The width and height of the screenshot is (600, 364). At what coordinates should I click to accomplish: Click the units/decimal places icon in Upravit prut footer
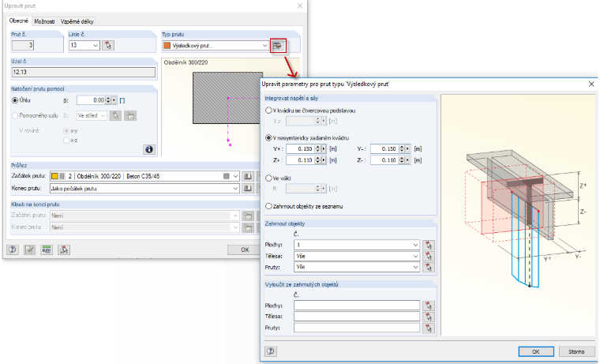[47, 250]
